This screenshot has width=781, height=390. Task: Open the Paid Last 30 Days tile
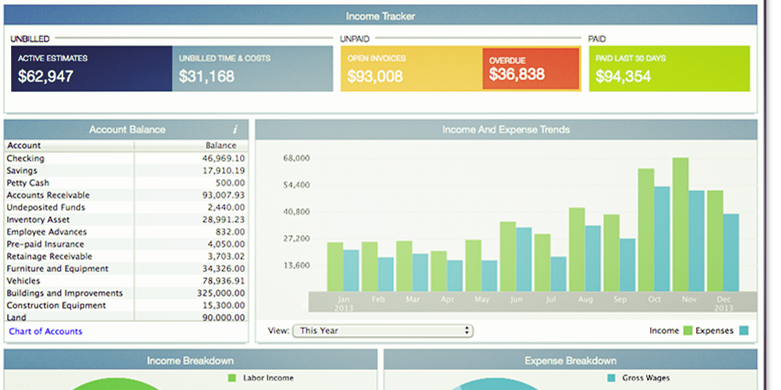coord(669,69)
